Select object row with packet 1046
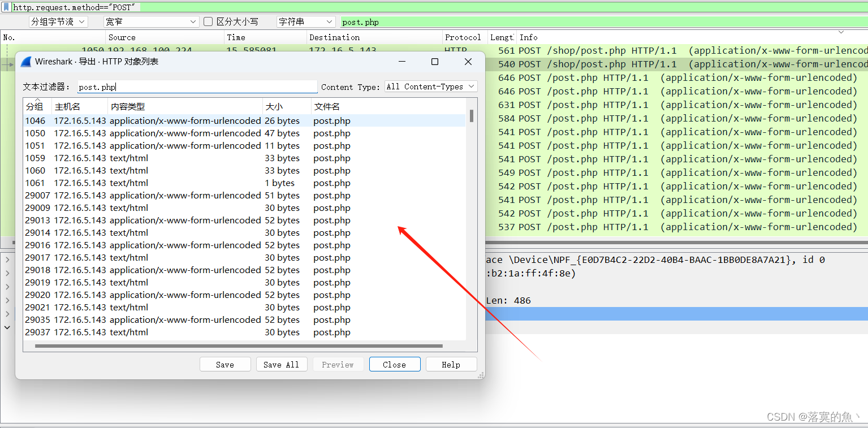This screenshot has height=428, width=868. (244, 121)
